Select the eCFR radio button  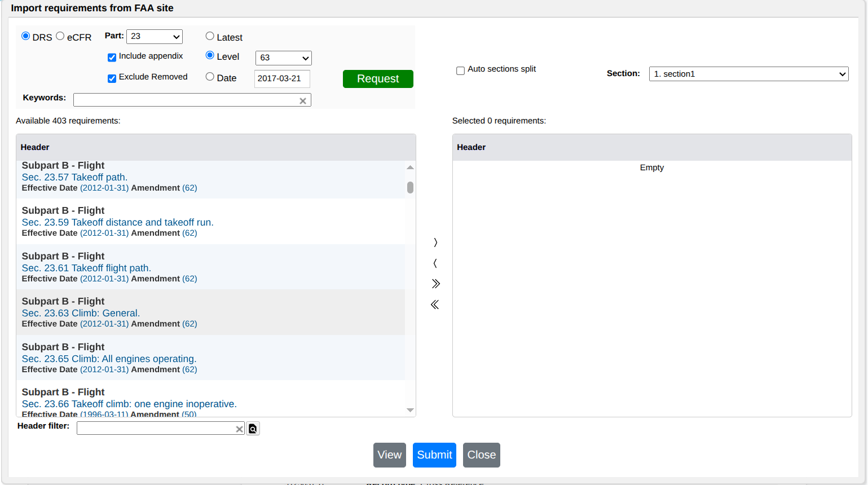60,36
